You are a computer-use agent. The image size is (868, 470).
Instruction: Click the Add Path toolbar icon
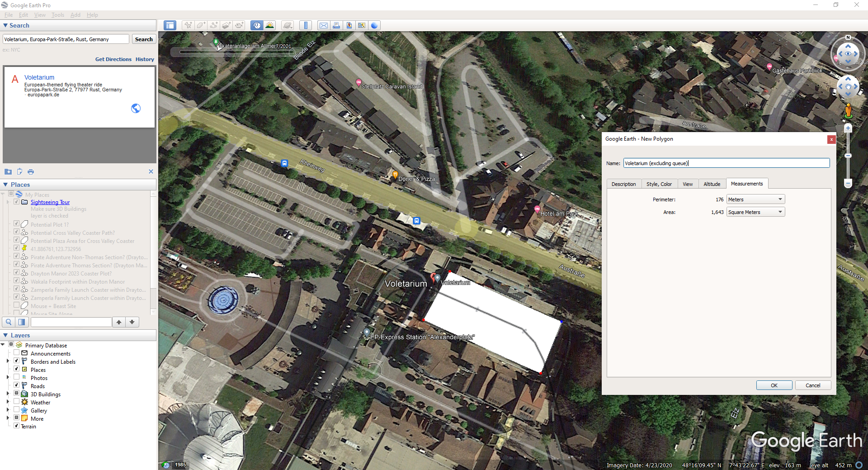(213, 25)
